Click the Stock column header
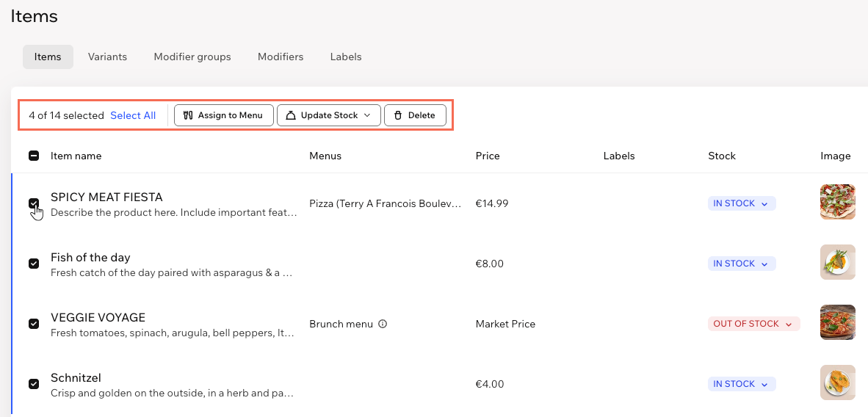868x417 pixels. coord(722,156)
